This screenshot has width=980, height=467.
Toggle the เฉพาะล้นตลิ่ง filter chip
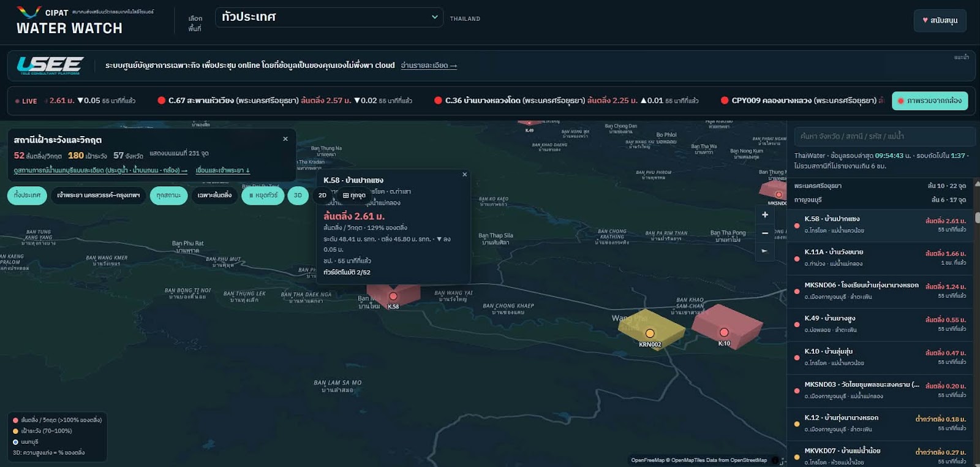point(214,196)
